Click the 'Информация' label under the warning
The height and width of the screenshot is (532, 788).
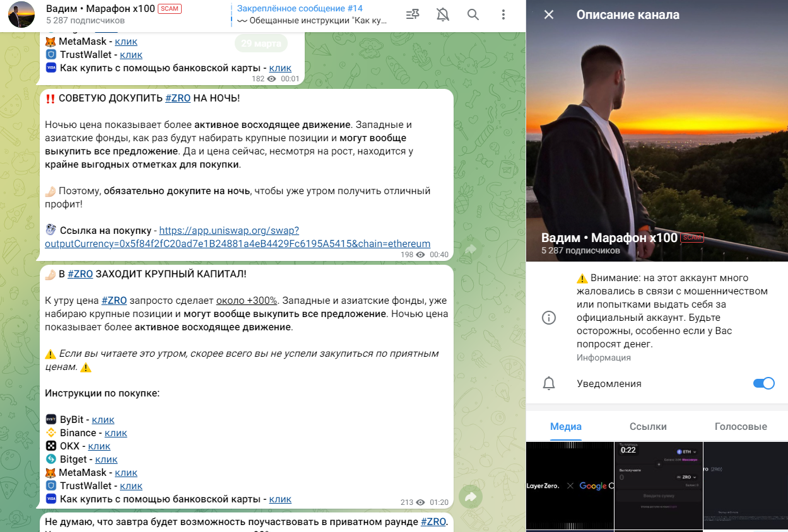click(x=604, y=357)
